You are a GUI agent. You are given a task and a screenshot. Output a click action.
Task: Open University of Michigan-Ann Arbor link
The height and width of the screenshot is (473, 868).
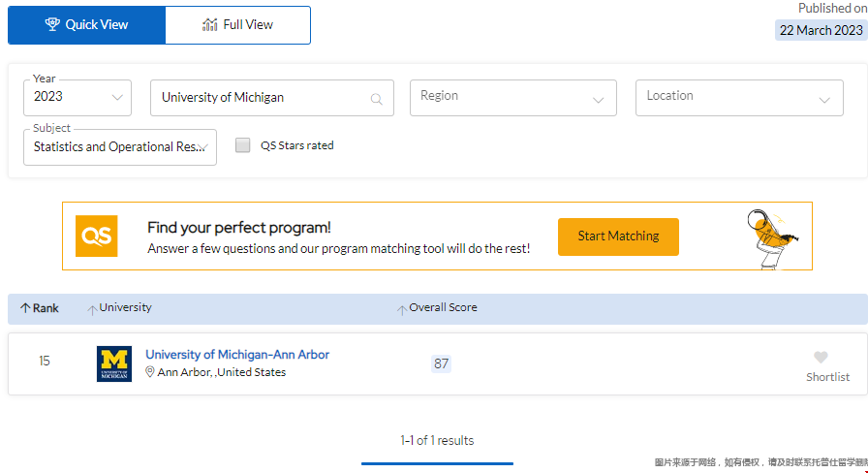click(237, 355)
